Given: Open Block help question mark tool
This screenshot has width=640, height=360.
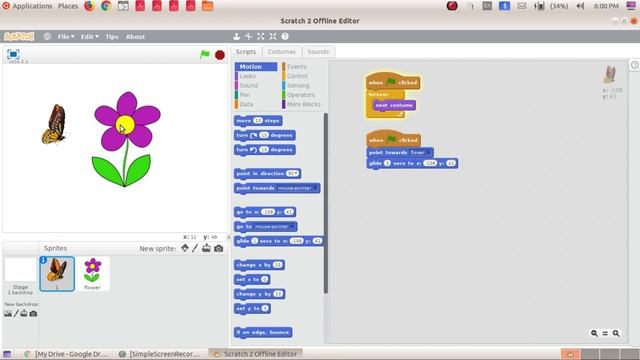Looking at the screenshot, I should (x=285, y=36).
